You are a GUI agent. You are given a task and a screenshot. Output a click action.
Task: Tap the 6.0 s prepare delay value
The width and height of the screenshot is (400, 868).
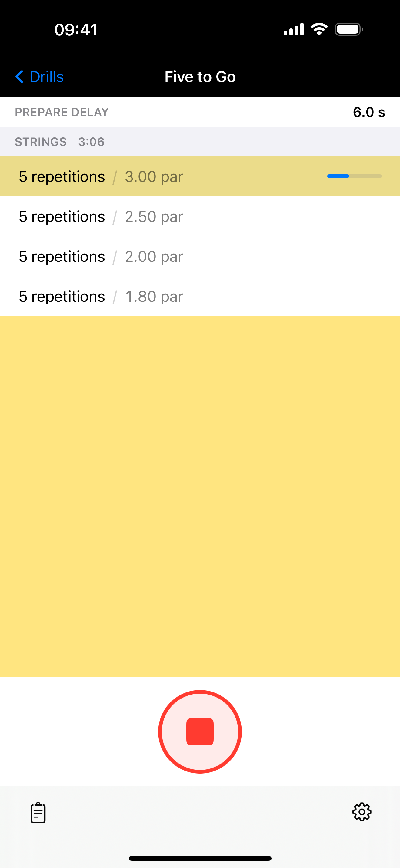[368, 112]
